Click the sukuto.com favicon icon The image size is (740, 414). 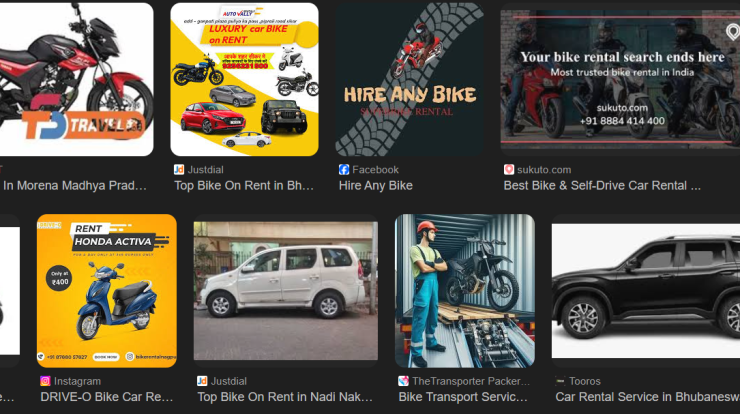pos(509,169)
